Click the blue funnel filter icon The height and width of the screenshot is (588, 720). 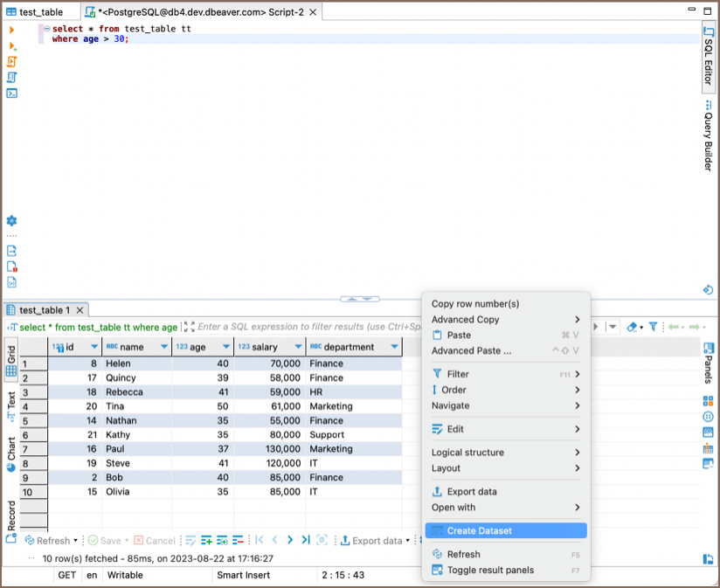(653, 327)
